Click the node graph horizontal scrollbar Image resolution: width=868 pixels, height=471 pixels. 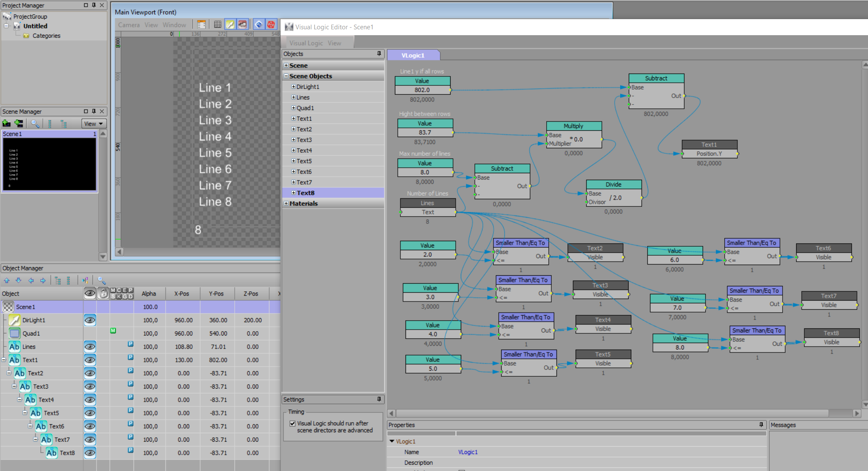click(x=612, y=413)
